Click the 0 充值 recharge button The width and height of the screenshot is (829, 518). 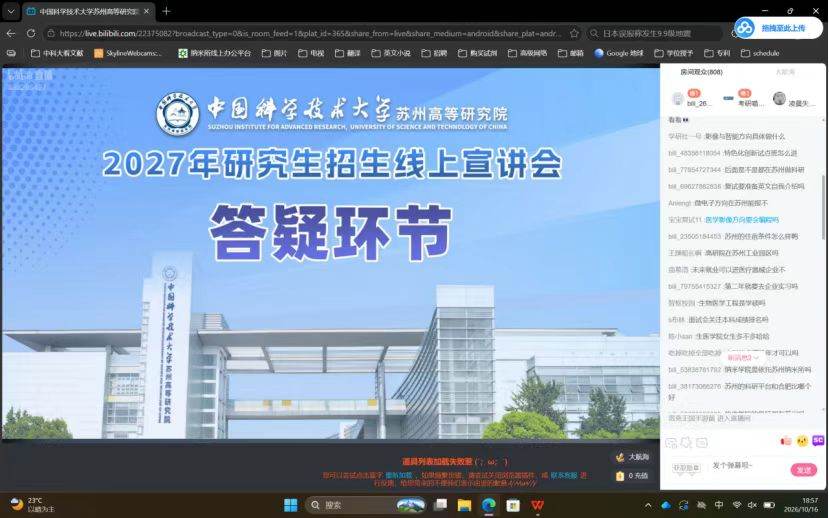[x=632, y=476]
